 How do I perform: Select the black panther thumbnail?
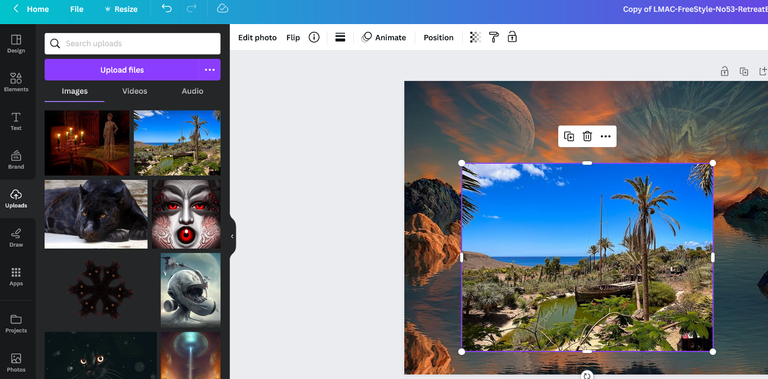click(96, 214)
